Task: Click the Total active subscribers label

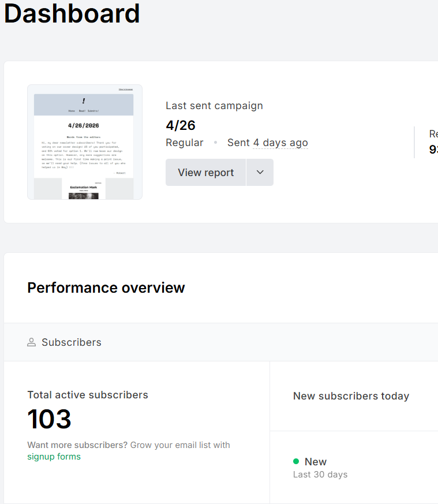Action: point(88,395)
